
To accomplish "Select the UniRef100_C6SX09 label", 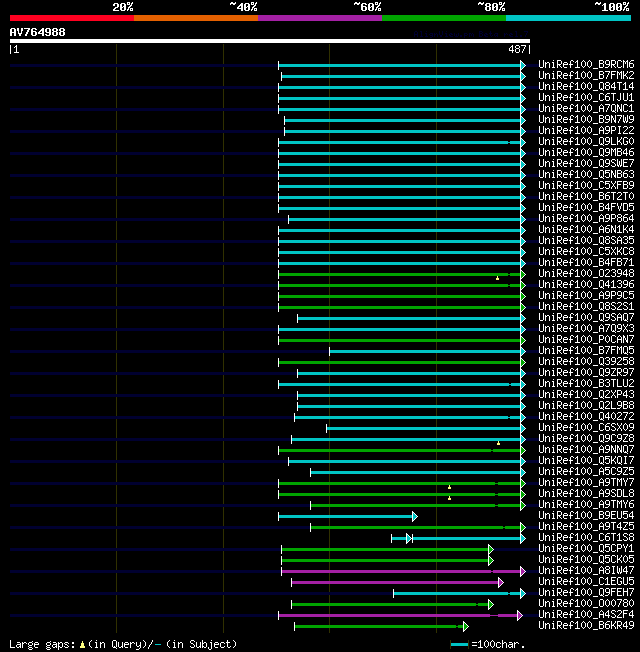I will pyautogui.click(x=586, y=427).
